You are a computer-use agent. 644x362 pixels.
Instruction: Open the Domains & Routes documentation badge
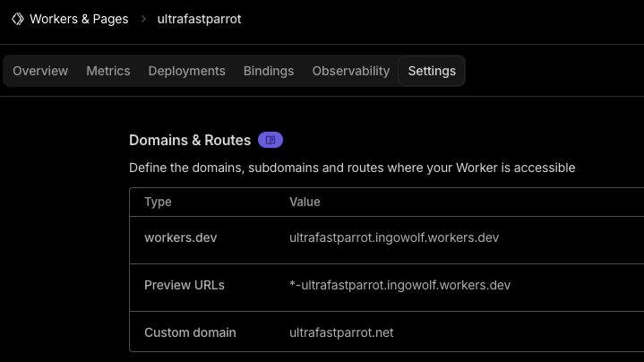coord(270,140)
